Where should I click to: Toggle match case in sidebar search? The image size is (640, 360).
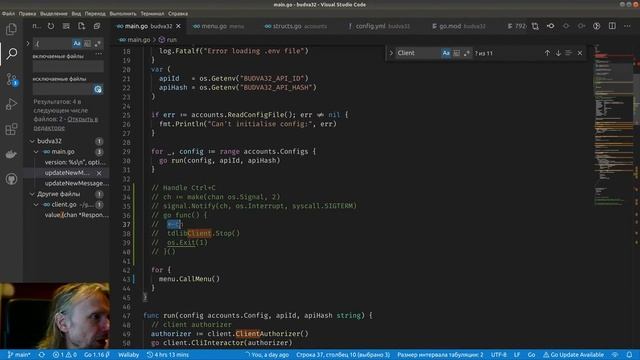click(77, 43)
